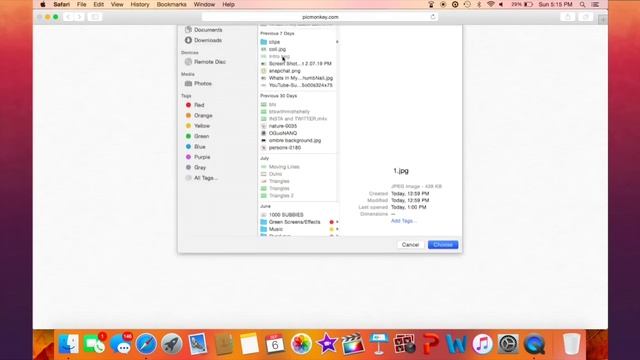Open the Safari menu

(x=62, y=4)
